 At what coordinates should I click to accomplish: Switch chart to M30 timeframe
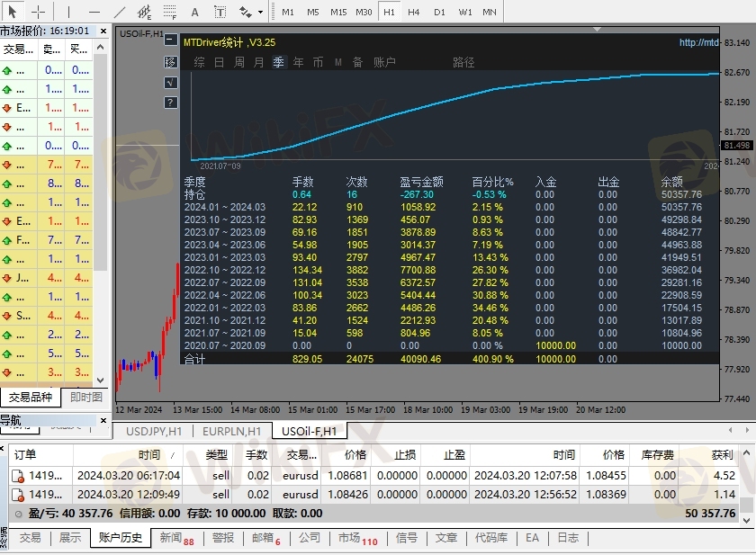click(364, 12)
